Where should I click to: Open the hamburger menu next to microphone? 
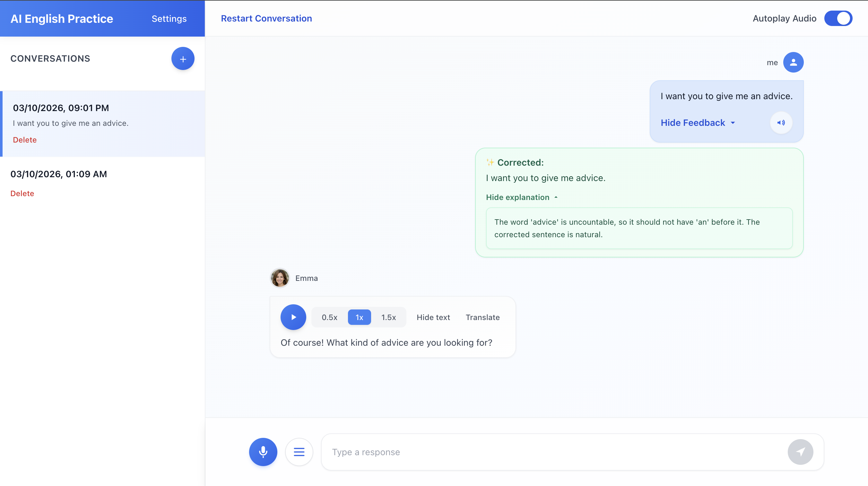pos(299,452)
